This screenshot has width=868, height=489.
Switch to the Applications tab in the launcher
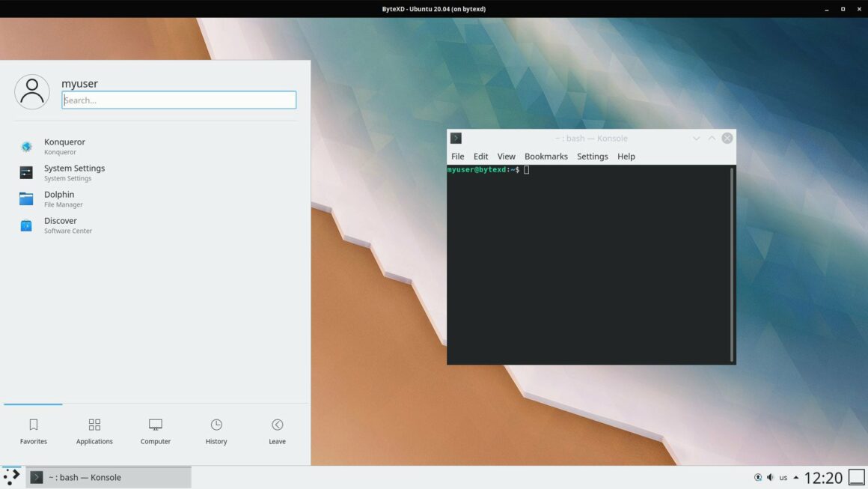pyautogui.click(x=94, y=431)
